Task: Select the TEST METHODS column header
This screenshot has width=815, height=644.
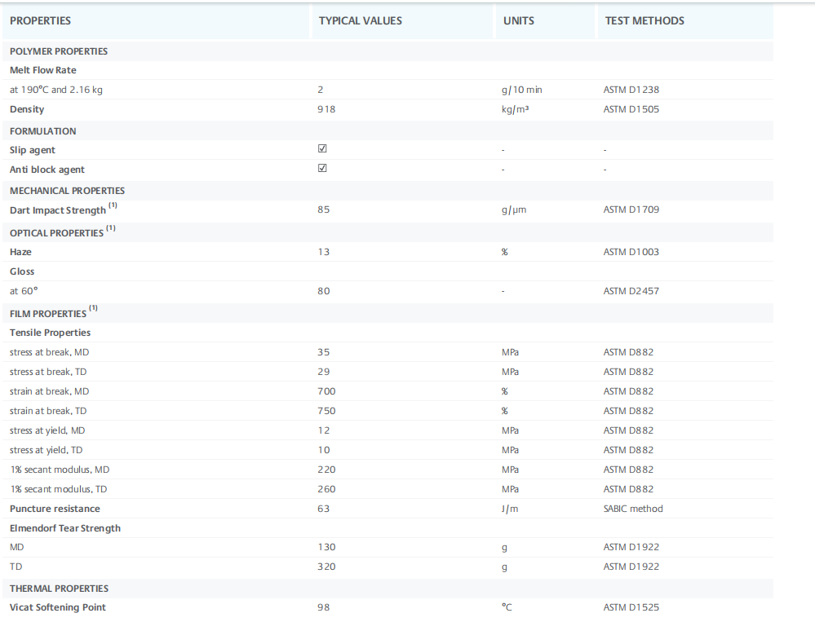Action: point(644,20)
